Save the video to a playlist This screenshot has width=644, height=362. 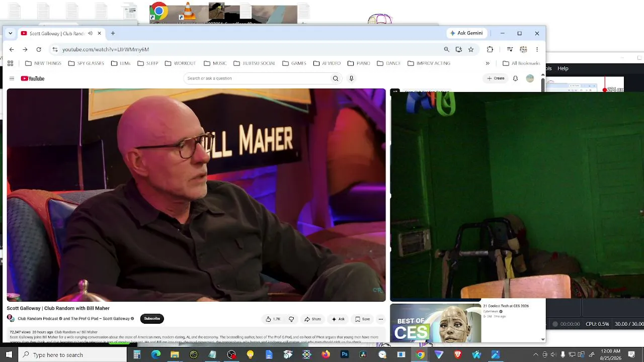[x=362, y=319]
